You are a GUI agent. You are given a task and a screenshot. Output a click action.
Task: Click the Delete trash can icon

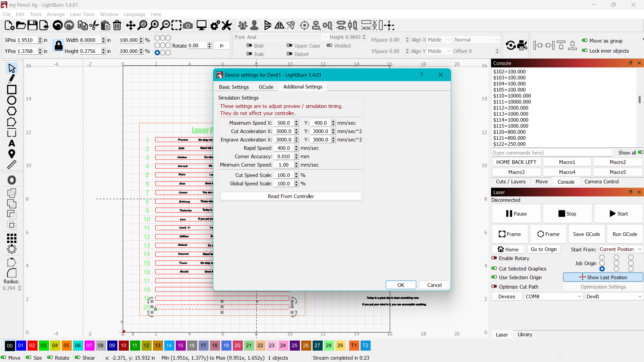117,25
